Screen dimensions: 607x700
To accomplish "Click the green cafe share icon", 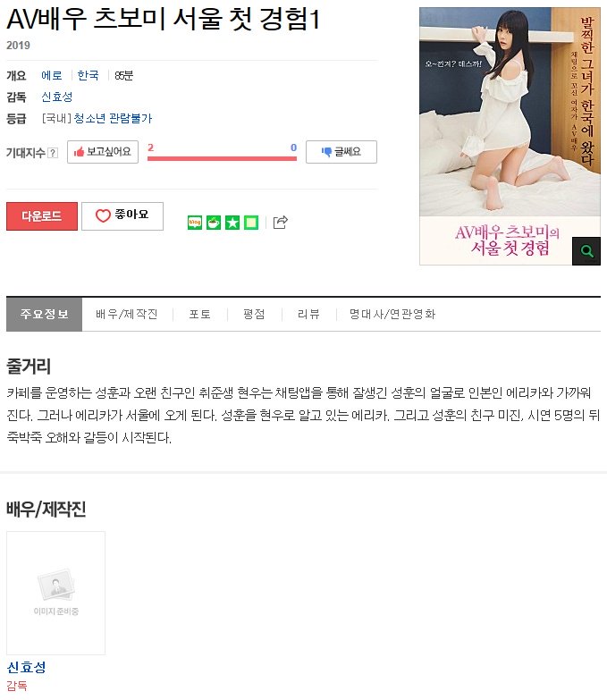I will pyautogui.click(x=214, y=223).
